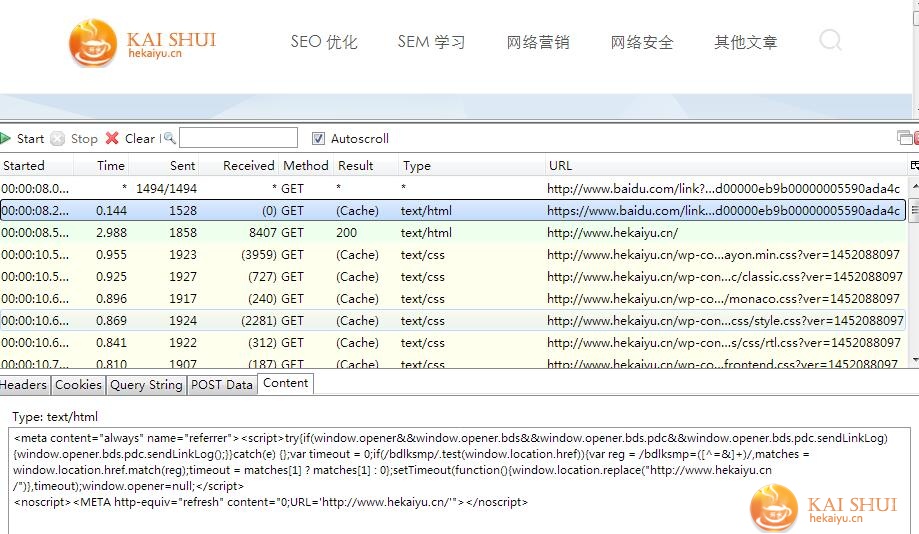Click the 1494/1494 sent value
The height and width of the screenshot is (534, 919).
(x=166, y=189)
